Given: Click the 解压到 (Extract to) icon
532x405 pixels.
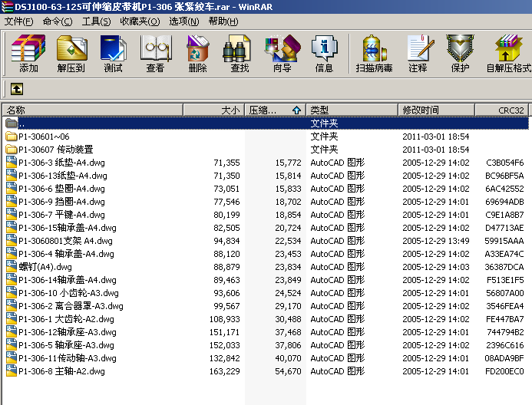Looking at the screenshot, I should click(x=71, y=54).
